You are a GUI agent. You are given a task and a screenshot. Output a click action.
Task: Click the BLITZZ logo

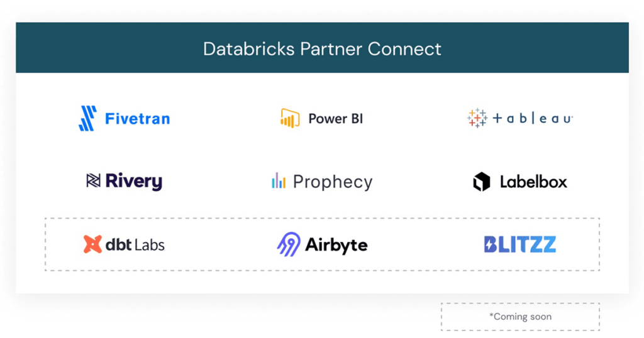coord(519,244)
